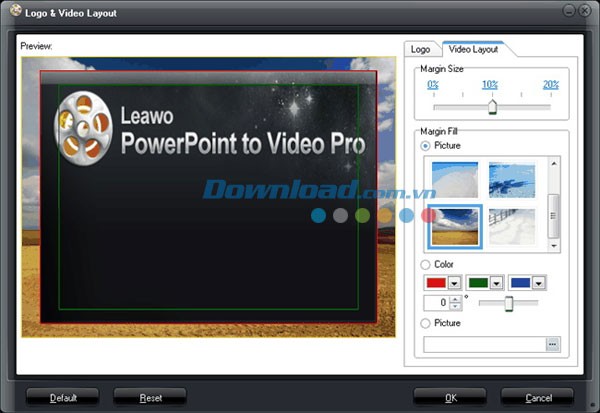The image size is (600, 413).
Task: Click the custom picture path field
Action: (x=484, y=344)
